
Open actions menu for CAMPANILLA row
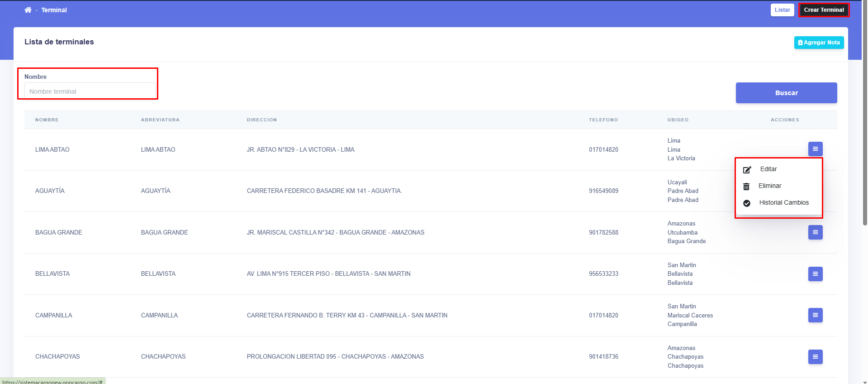[x=815, y=315]
